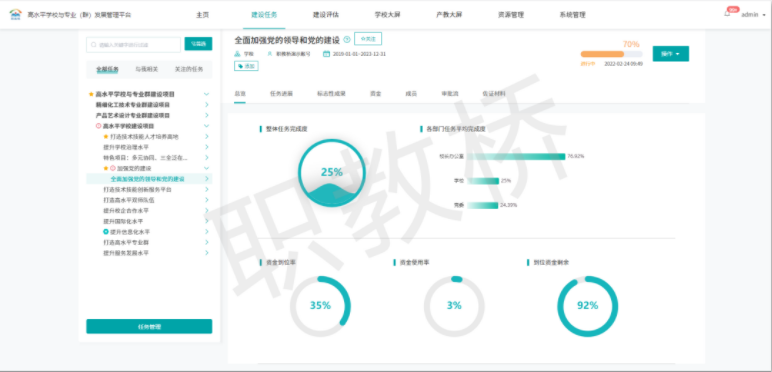Open the 学校大屏 menu
The width and height of the screenshot is (772, 372).
click(387, 15)
